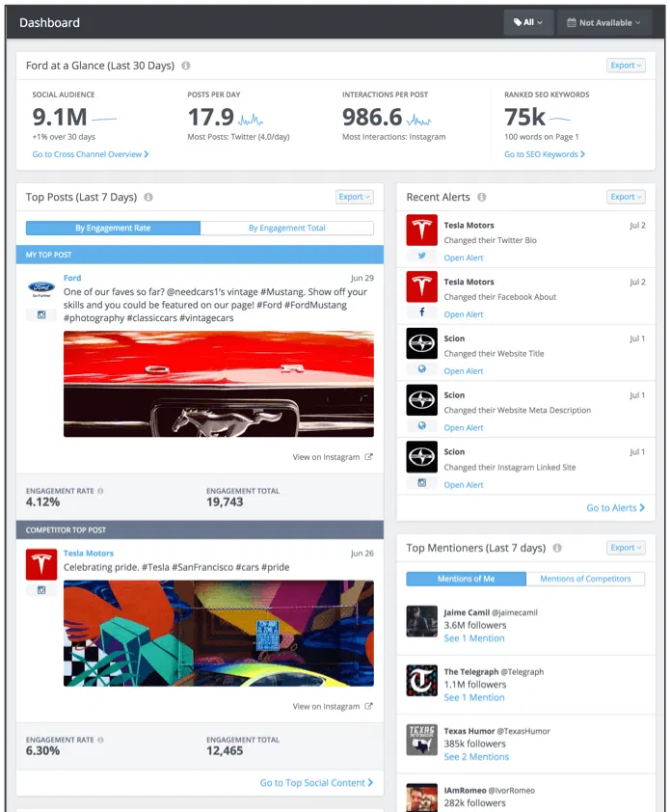Screen dimensions: 670x812
Task: Switch to By Engagement Total view
Action: (286, 229)
